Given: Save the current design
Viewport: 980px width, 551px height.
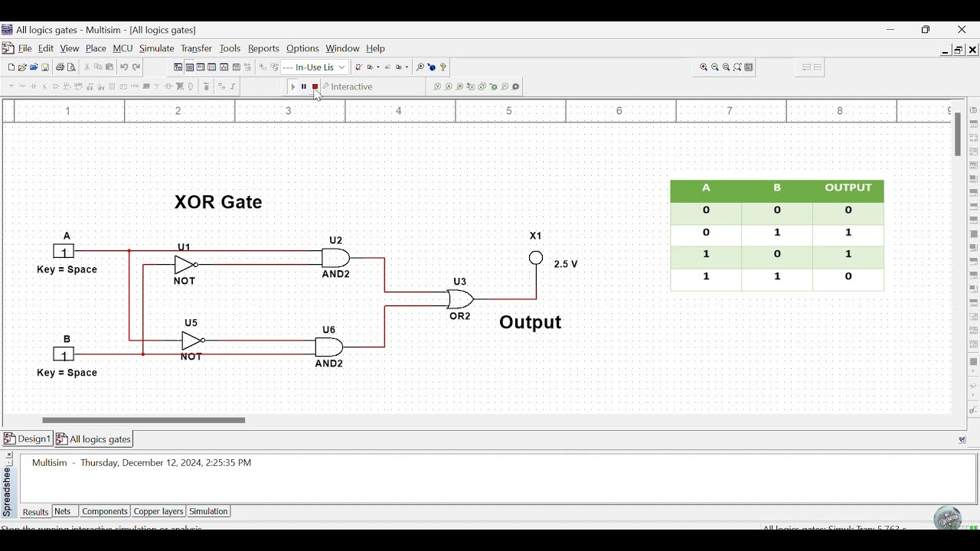Looking at the screenshot, I should point(45,67).
